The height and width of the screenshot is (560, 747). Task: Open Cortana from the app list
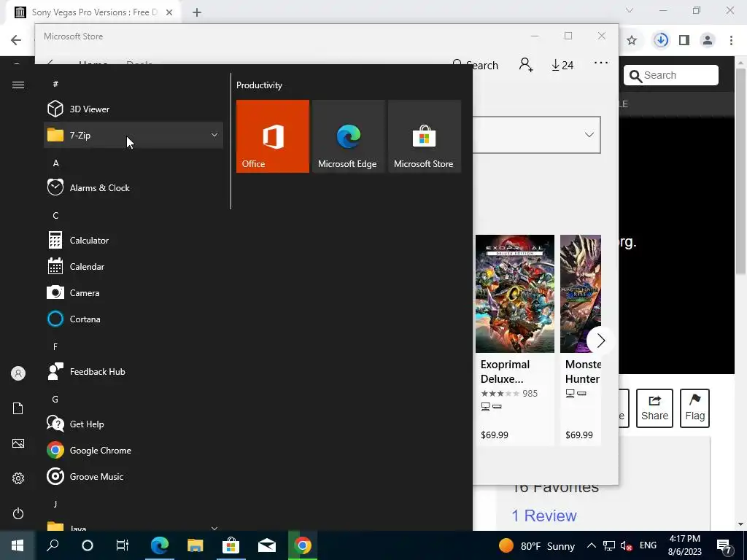pos(133,319)
